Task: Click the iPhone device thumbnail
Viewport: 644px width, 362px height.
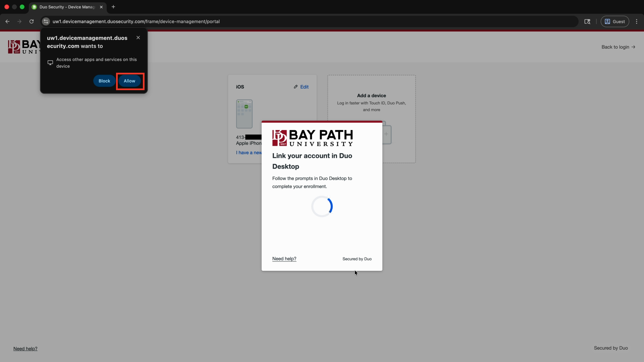Action: pyautogui.click(x=244, y=114)
